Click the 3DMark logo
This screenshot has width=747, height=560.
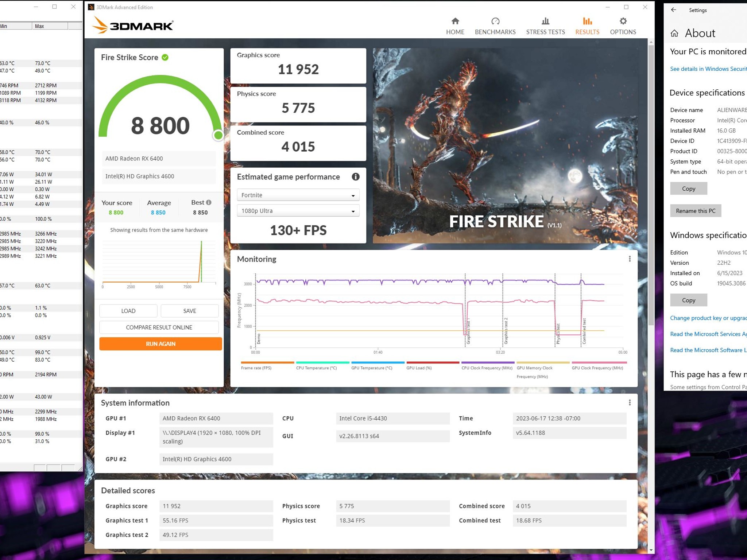132,25
